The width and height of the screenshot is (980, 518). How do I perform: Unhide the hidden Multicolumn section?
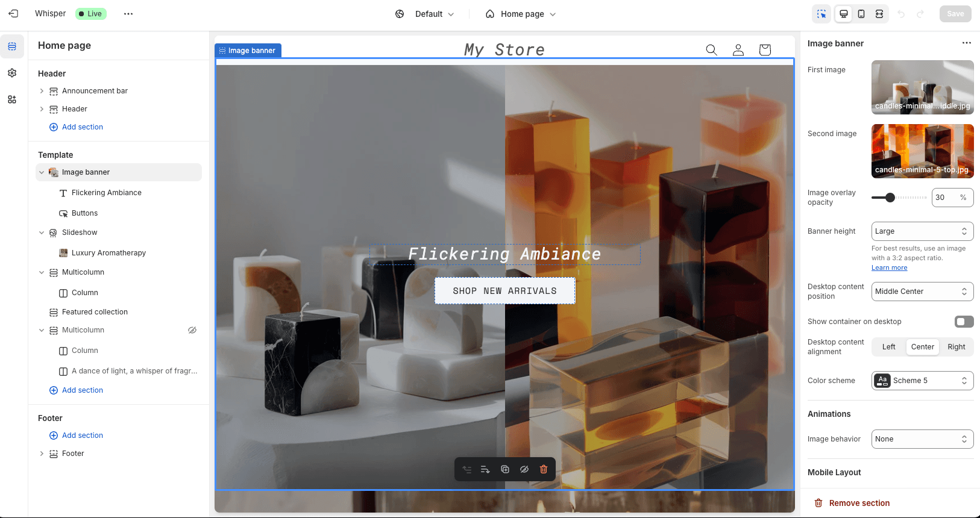(192, 330)
